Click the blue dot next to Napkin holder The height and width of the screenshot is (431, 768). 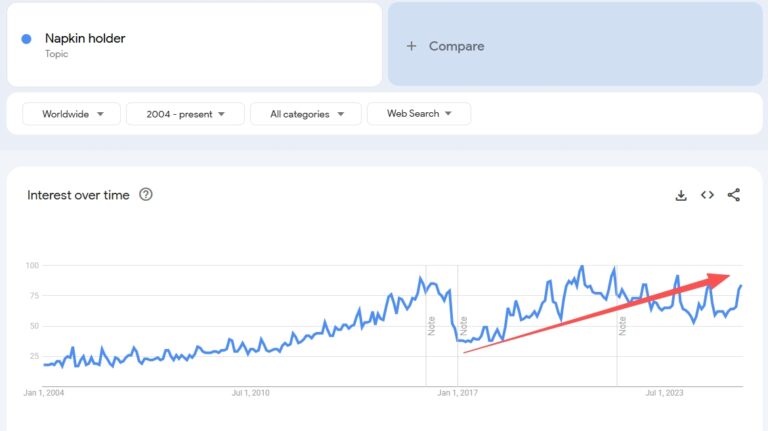click(26, 39)
